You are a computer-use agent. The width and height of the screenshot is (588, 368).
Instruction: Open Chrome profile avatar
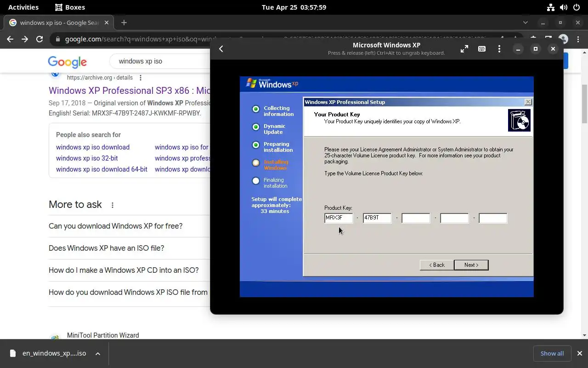click(x=563, y=39)
